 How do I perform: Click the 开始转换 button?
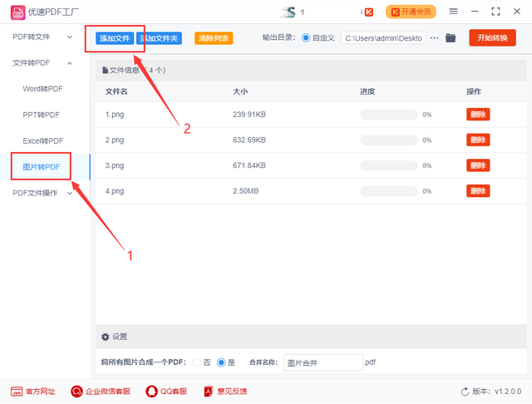point(493,37)
